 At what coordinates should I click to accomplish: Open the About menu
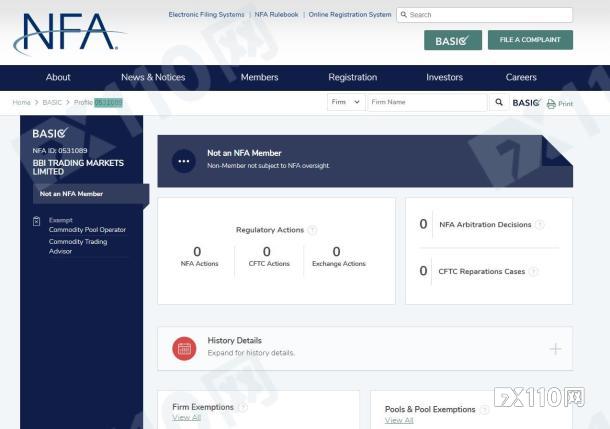(58, 77)
